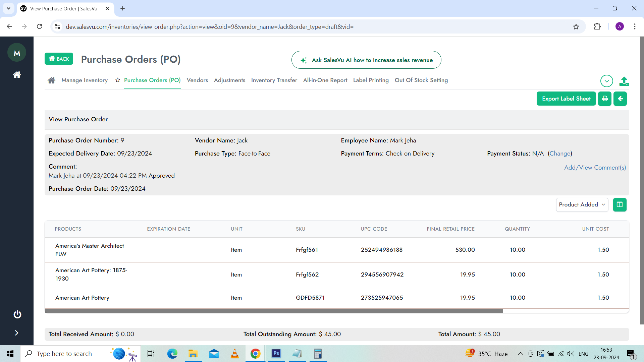Reload the page

pyautogui.click(x=39, y=26)
